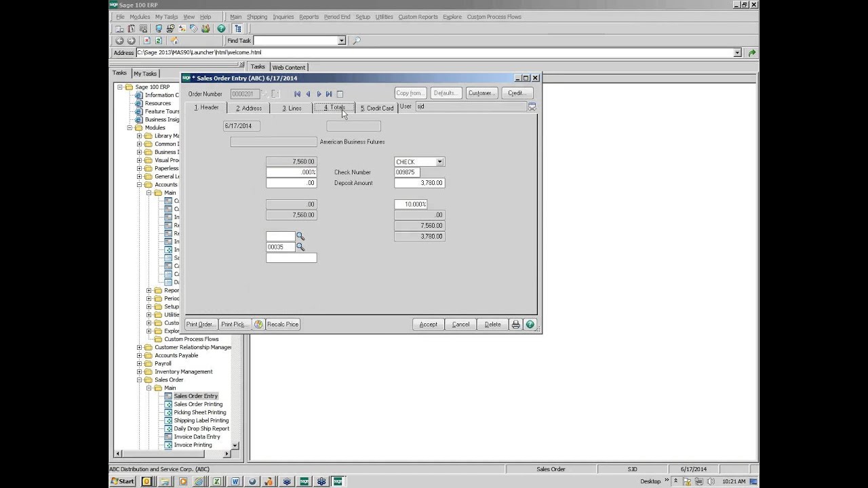This screenshot has height=488, width=868.
Task: Click the Customer... button
Action: 481,93
